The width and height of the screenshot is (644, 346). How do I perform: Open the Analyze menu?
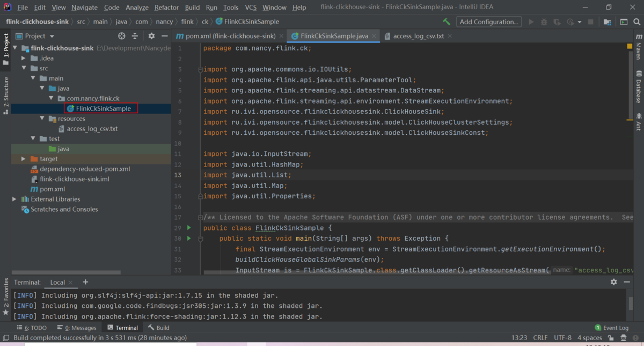pyautogui.click(x=137, y=8)
